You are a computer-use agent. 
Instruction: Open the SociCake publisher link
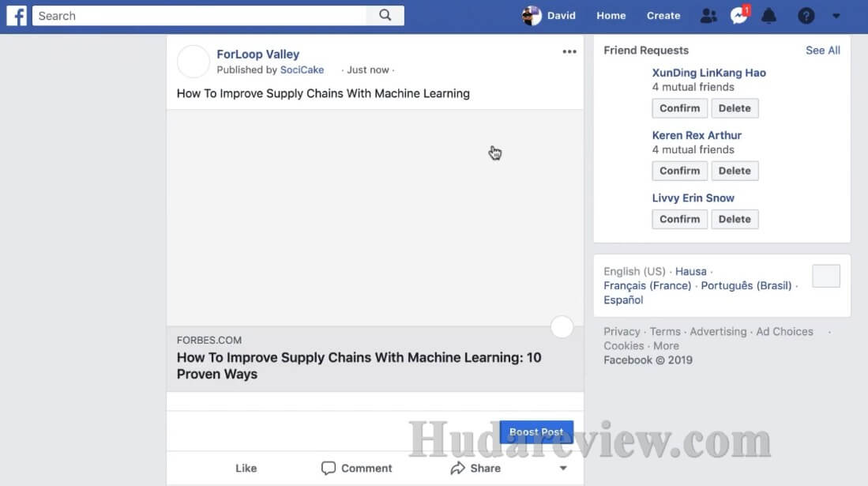[x=302, y=70]
